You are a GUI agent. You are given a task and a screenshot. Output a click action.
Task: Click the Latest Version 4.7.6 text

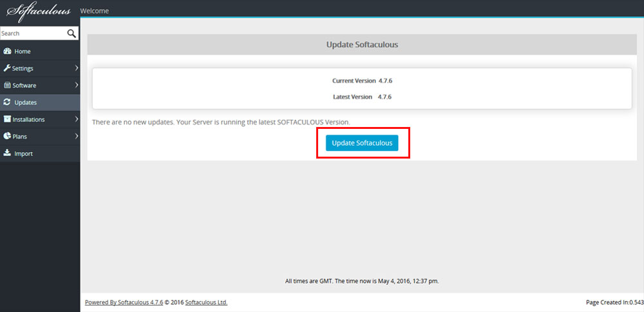click(362, 97)
